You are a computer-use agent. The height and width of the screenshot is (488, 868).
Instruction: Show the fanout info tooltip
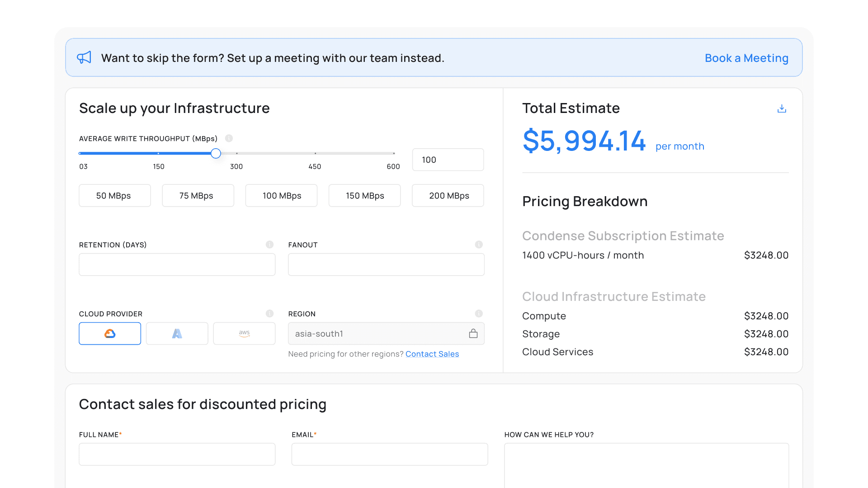pos(479,244)
